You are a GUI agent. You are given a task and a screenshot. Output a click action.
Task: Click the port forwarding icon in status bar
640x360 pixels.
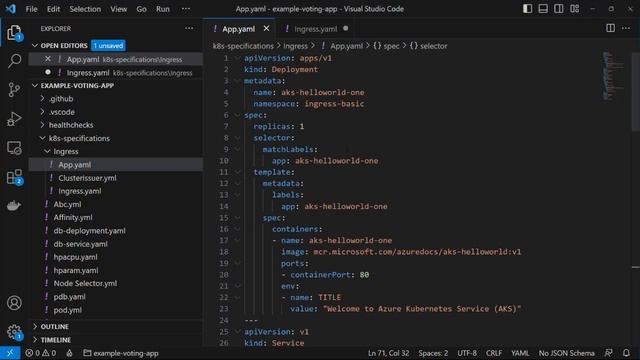coord(69,353)
